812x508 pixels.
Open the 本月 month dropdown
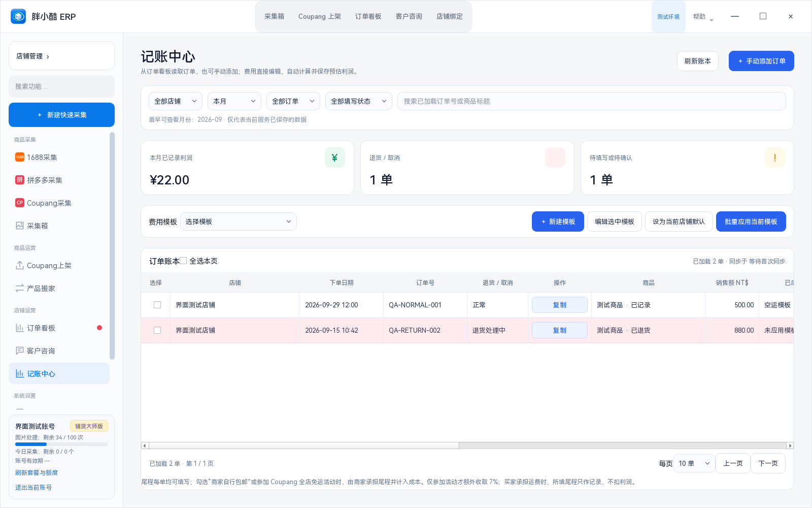234,101
